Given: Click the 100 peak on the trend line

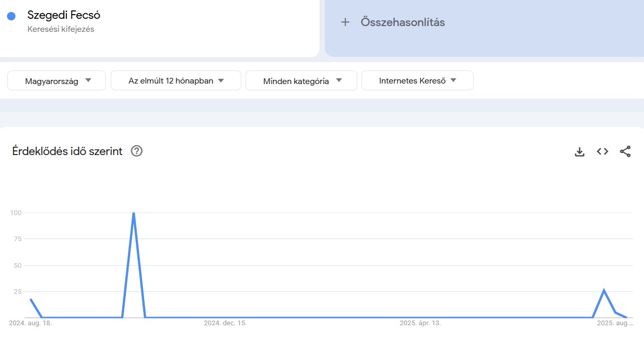Looking at the screenshot, I should coord(134,212).
